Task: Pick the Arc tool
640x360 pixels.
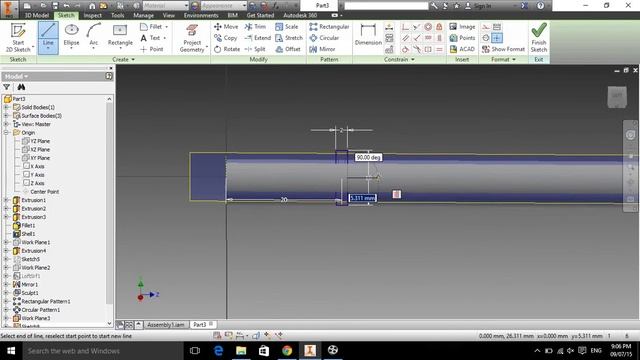Action: pos(93,36)
